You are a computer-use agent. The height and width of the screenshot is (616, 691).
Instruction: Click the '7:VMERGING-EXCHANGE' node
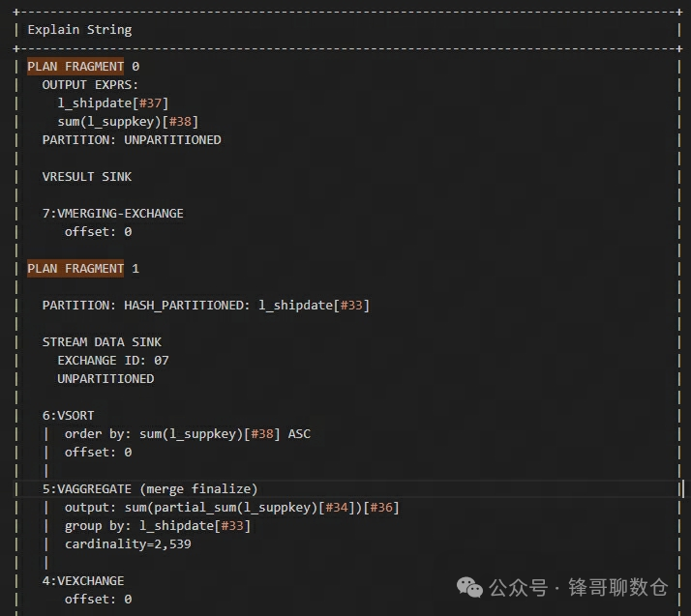pyautogui.click(x=113, y=214)
